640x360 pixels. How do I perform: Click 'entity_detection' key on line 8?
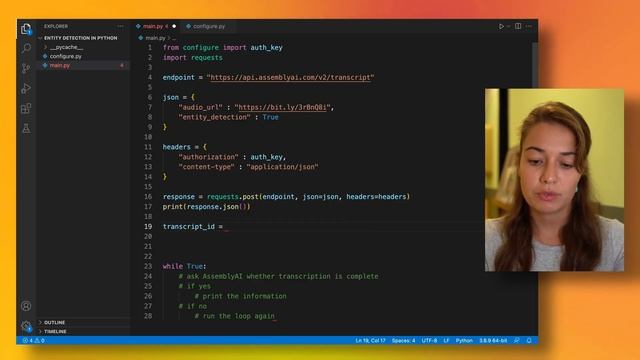pyautogui.click(x=214, y=117)
